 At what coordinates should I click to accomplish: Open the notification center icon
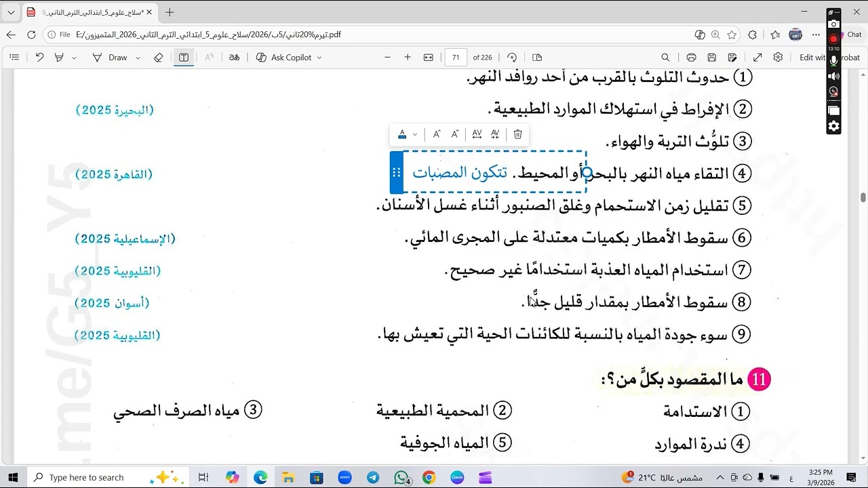pyautogui.click(x=852, y=477)
